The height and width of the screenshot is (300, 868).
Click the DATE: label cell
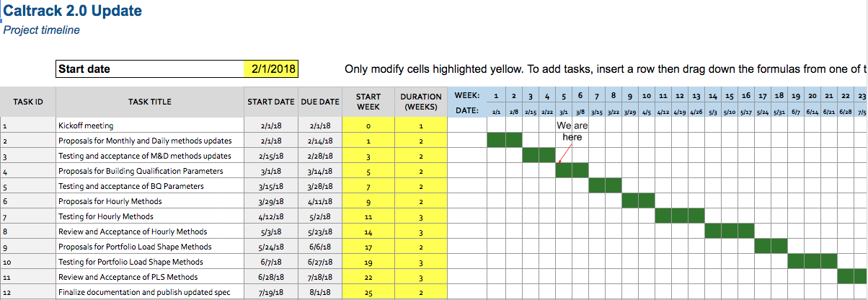click(468, 111)
